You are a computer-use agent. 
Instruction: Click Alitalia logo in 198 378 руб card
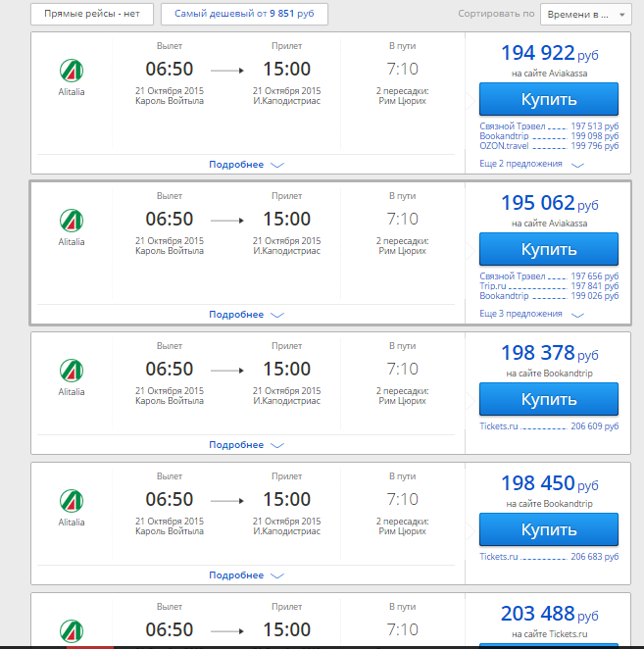(x=72, y=371)
